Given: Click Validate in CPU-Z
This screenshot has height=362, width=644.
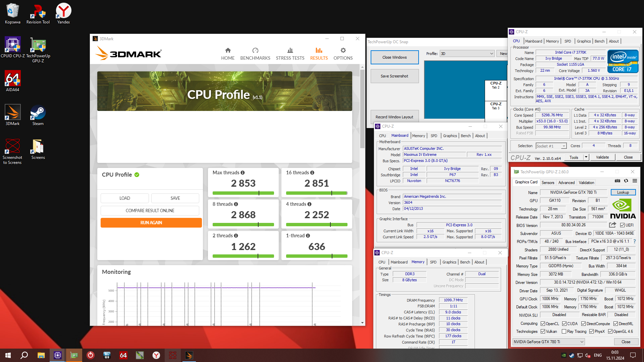Looking at the screenshot, I should (602, 157).
